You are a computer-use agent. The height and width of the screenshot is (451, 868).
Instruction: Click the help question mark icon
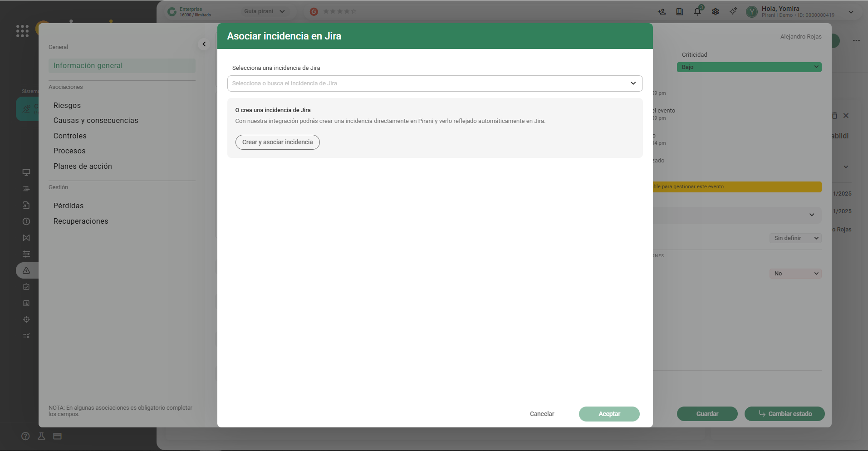tap(25, 436)
